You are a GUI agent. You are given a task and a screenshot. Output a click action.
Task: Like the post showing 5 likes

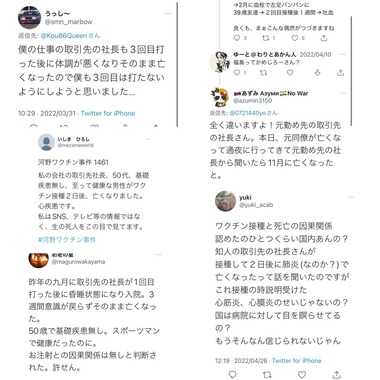click(x=295, y=38)
